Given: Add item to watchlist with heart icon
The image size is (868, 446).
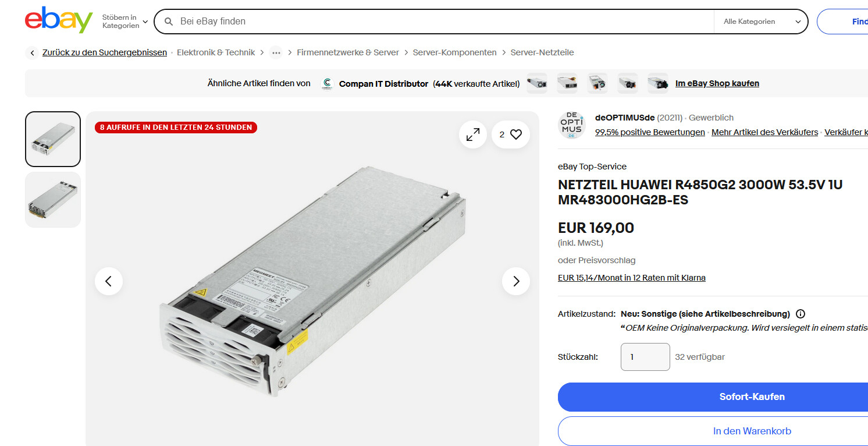Looking at the screenshot, I should pyautogui.click(x=511, y=134).
